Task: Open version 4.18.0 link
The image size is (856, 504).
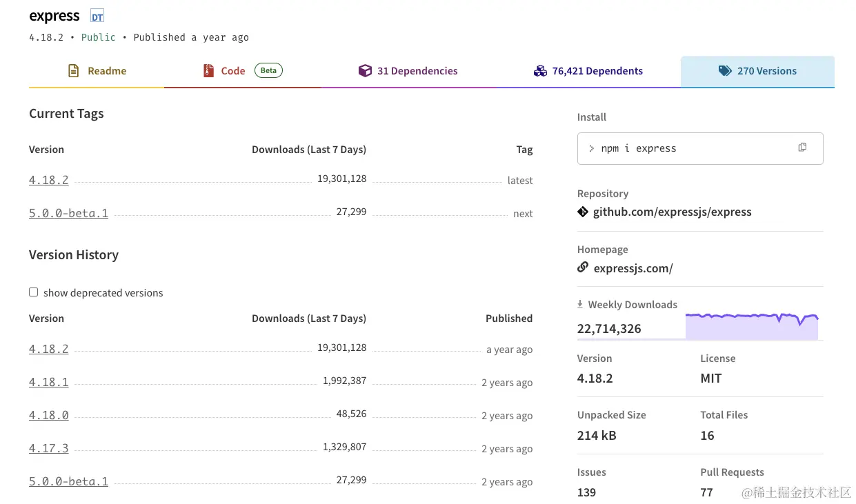Action: click(49, 416)
